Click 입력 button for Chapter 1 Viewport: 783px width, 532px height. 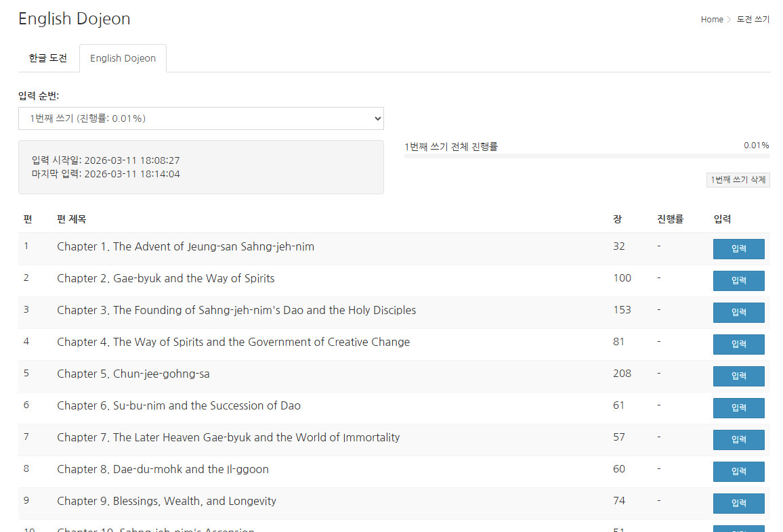click(x=738, y=249)
